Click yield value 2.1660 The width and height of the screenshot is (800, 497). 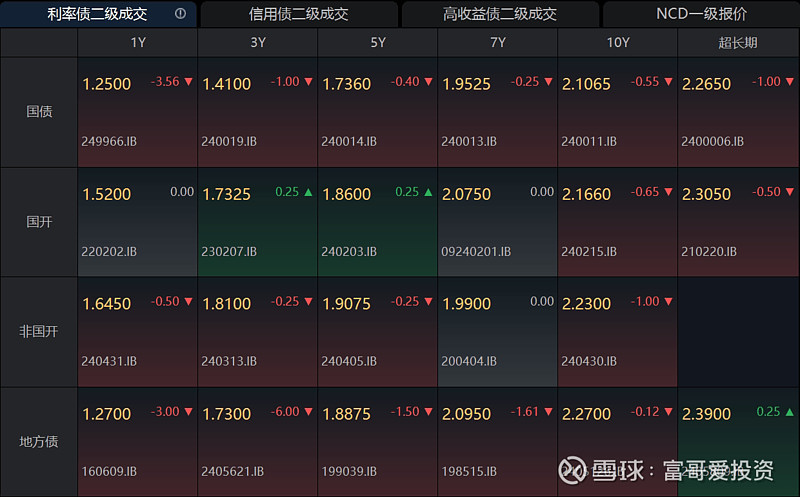click(586, 194)
